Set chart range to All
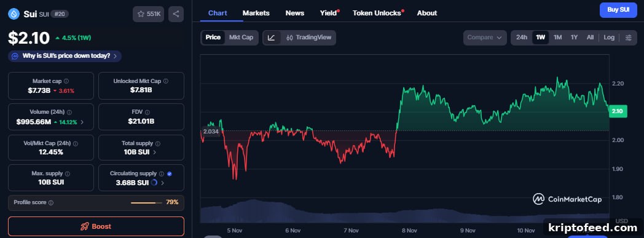 [590, 38]
